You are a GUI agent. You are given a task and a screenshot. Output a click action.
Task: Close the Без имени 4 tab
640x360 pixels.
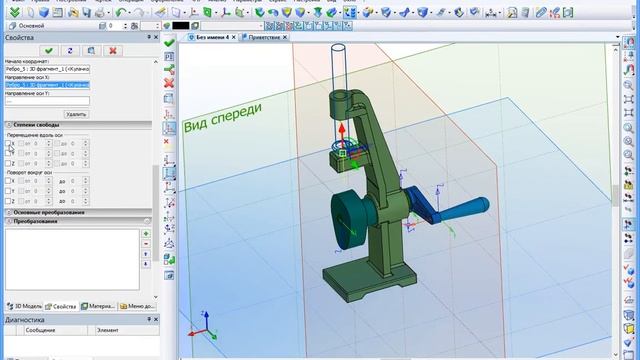point(233,37)
